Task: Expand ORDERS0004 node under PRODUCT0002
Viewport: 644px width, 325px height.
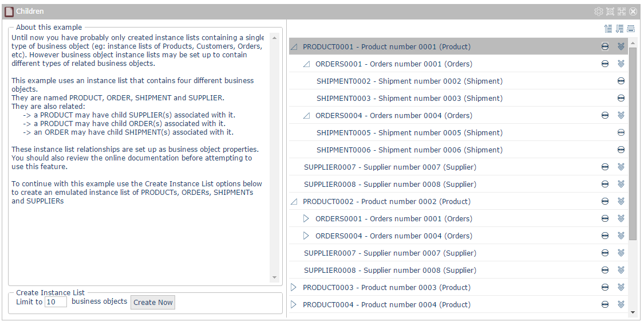Action: [x=306, y=236]
